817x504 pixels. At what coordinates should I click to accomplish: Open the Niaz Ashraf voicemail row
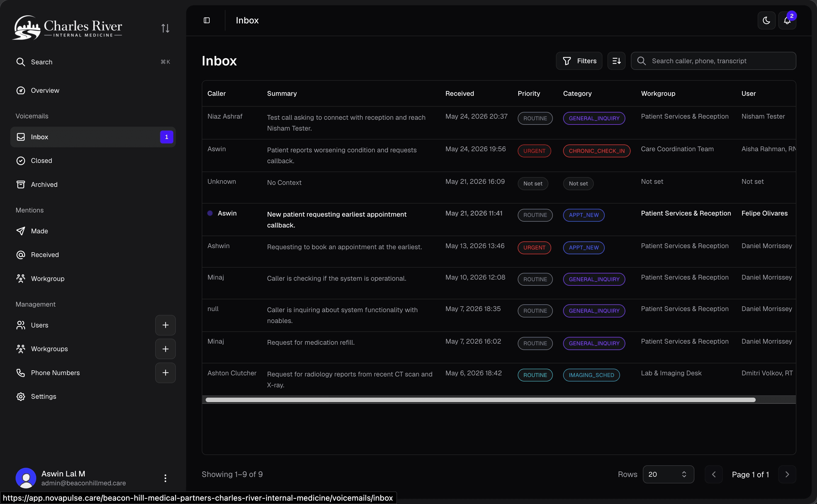(x=499, y=123)
